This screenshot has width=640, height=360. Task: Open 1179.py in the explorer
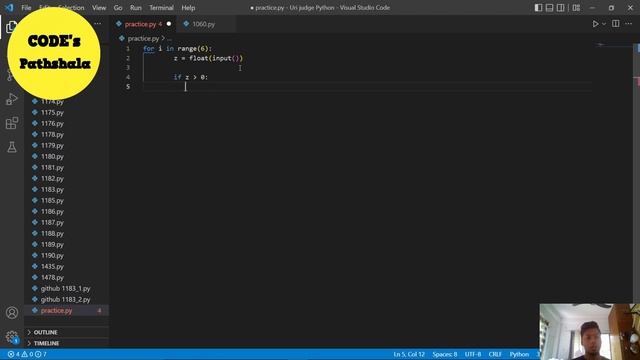pos(52,145)
